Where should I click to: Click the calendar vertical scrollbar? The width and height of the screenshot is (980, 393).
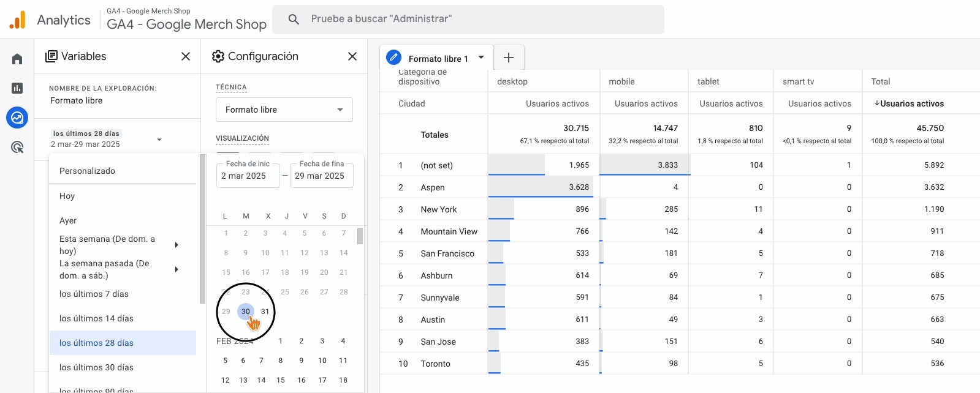(360, 236)
